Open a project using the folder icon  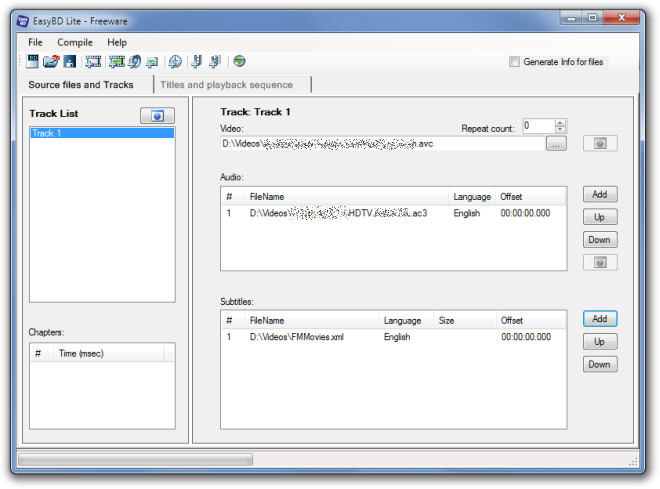pyautogui.click(x=51, y=61)
